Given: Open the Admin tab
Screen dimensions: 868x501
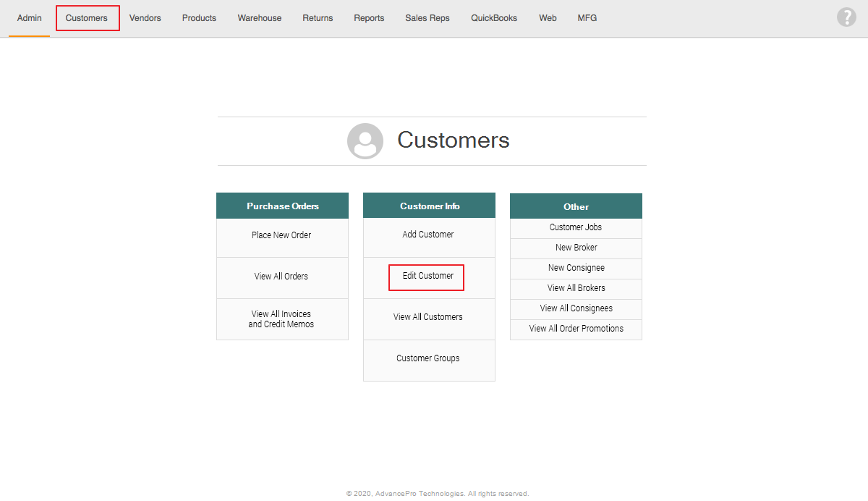Looking at the screenshot, I should [x=30, y=18].
